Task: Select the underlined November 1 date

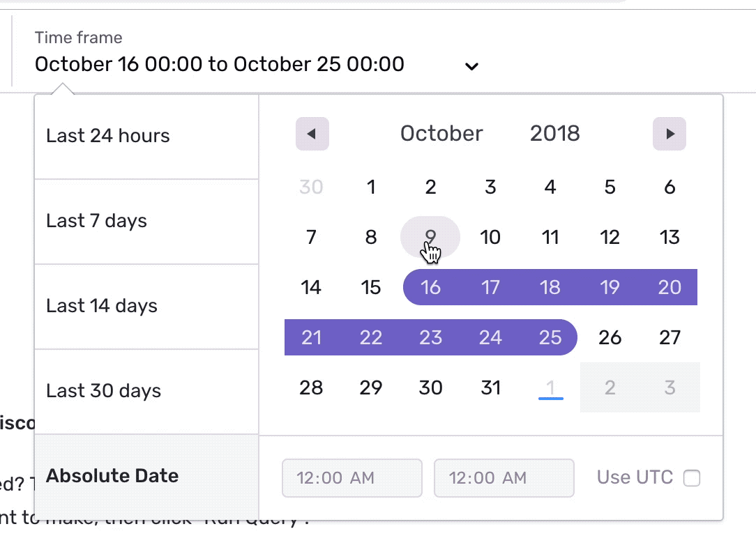Action: pos(550,387)
